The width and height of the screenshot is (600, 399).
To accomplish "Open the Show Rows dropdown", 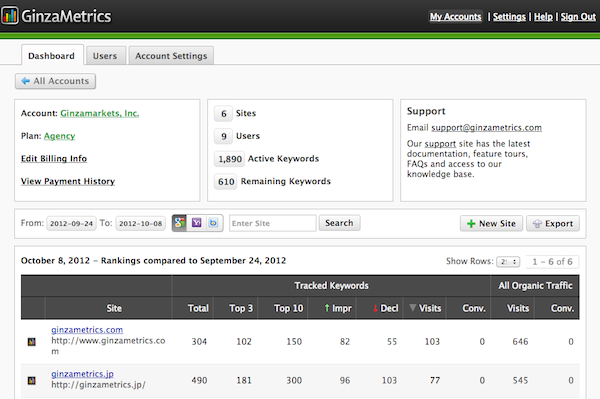I will pyautogui.click(x=508, y=262).
